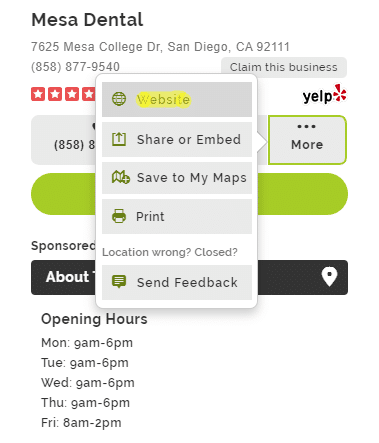Screen dimensions: 379x443
Task: Click the map-plus Save to My Maps icon
Action: (x=120, y=177)
